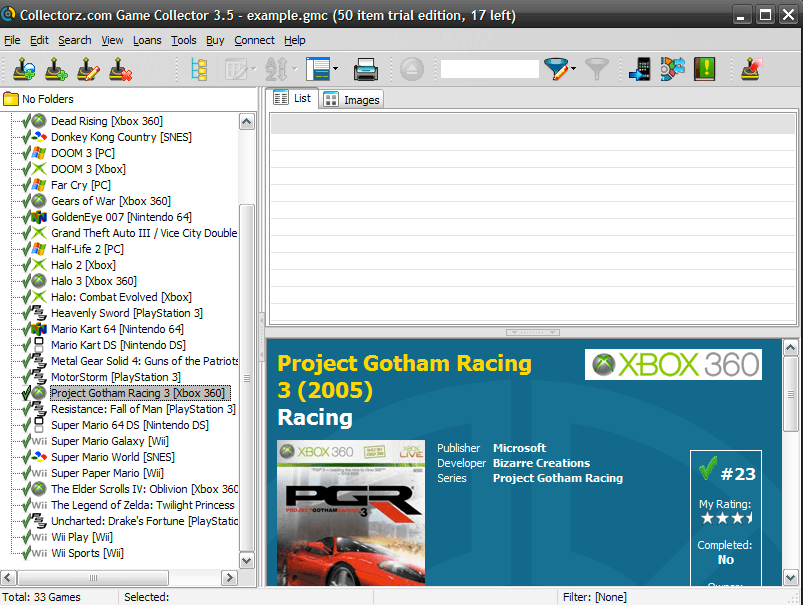Open the help manual book icon
This screenshot has height=605, width=803.
pos(705,69)
